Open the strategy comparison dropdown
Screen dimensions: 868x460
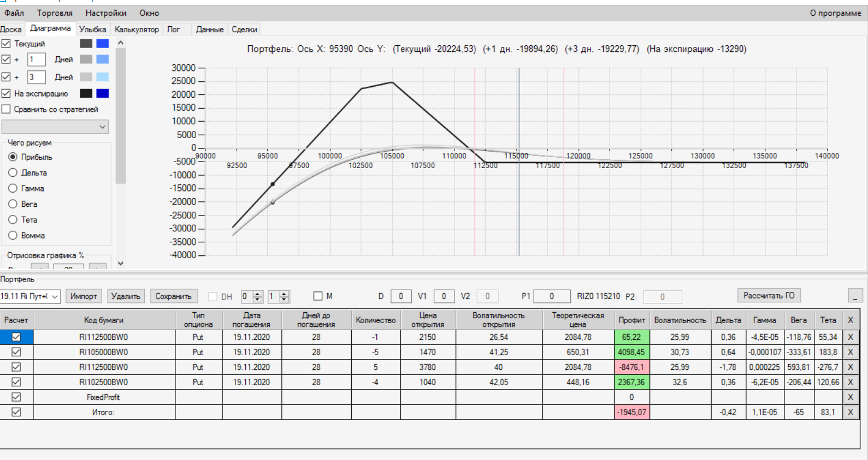point(55,127)
